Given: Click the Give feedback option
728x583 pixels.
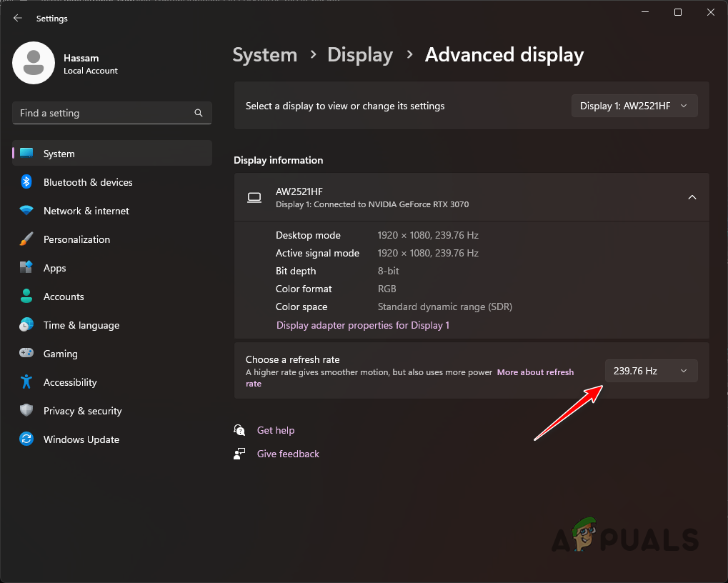Looking at the screenshot, I should [287, 454].
